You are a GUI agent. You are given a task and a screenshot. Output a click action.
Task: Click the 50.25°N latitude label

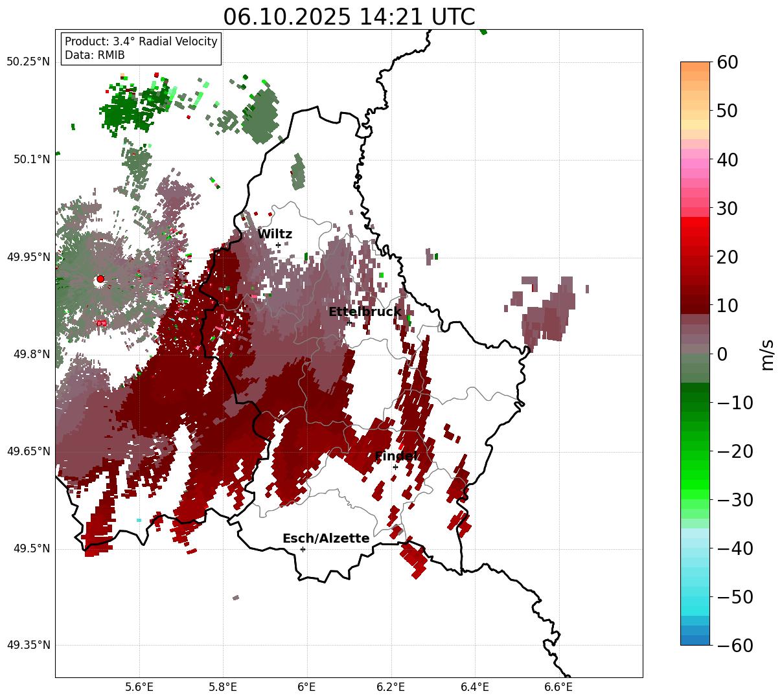tap(29, 62)
